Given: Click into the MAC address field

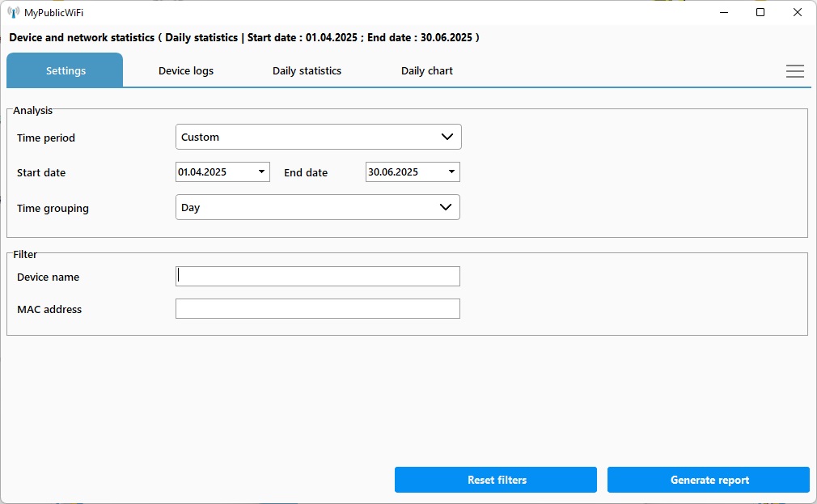Looking at the screenshot, I should pos(317,308).
